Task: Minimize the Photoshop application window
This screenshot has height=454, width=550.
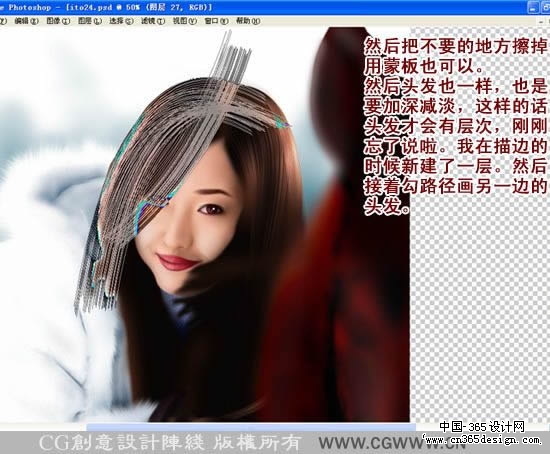Action: pos(533,8)
